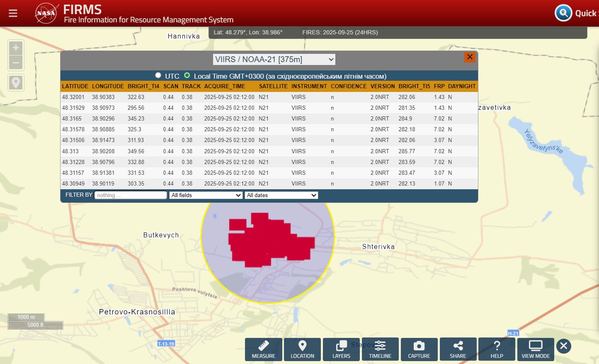Open the VIIRS / NOAA-21 sensor dropdown
This screenshot has width=599, height=364.
(x=274, y=60)
